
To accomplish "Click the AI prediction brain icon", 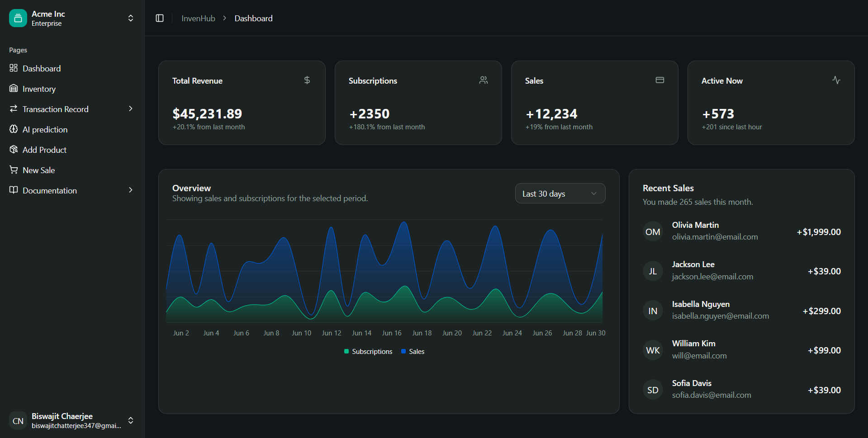I will pos(14,129).
